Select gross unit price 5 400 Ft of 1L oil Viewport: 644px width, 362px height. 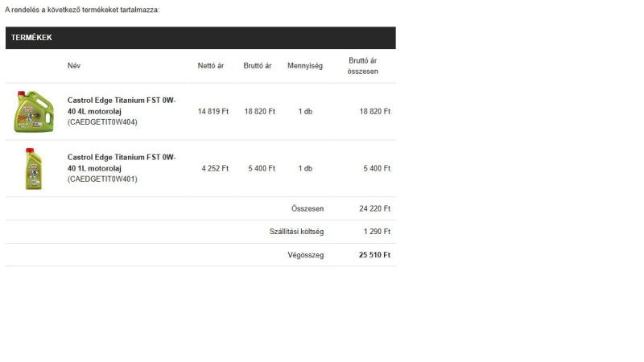click(262, 169)
